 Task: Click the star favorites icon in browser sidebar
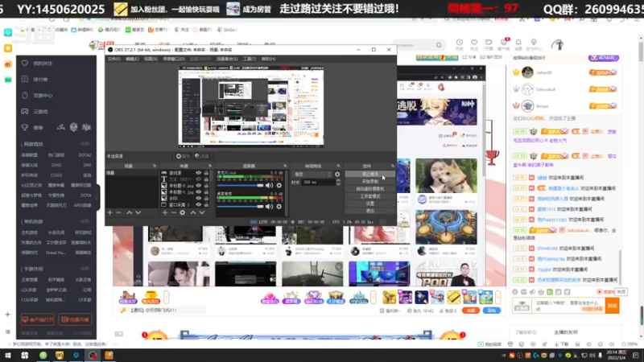[8, 48]
